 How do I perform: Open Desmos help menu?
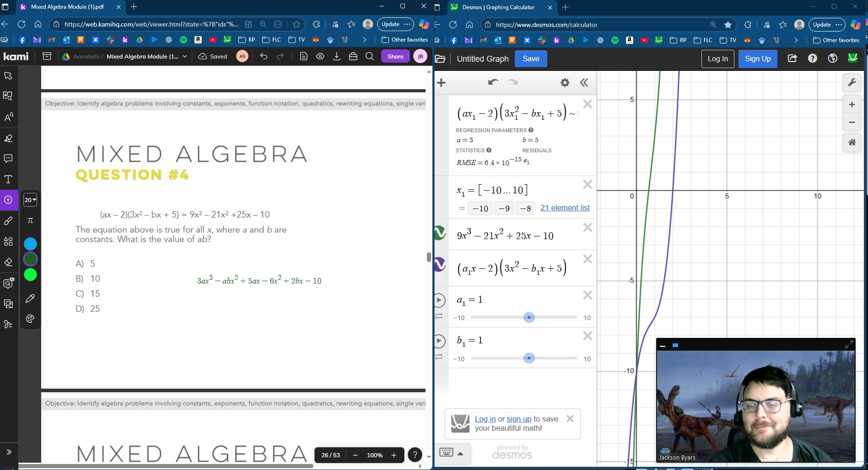tap(813, 59)
